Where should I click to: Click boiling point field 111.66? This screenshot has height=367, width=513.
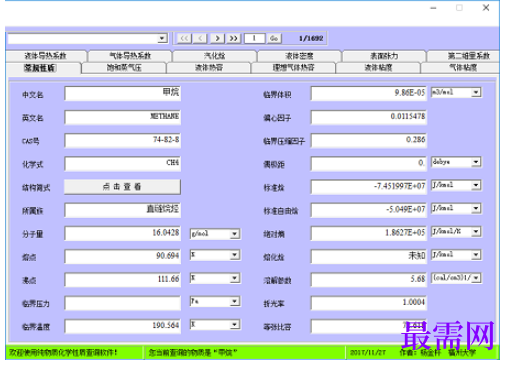click(123, 280)
